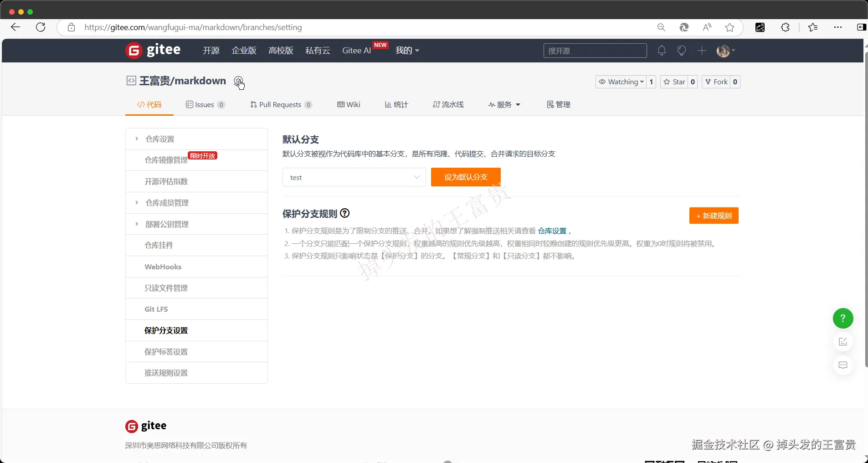Switch to the Issues tab
The width and height of the screenshot is (868, 463).
(x=205, y=105)
